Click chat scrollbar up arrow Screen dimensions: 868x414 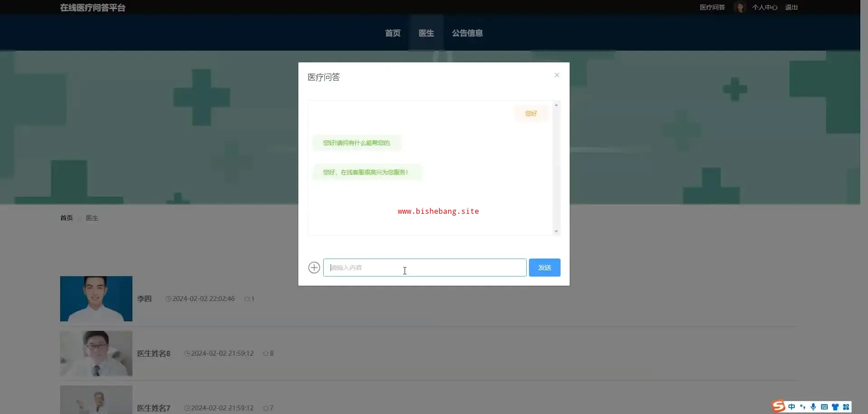557,105
